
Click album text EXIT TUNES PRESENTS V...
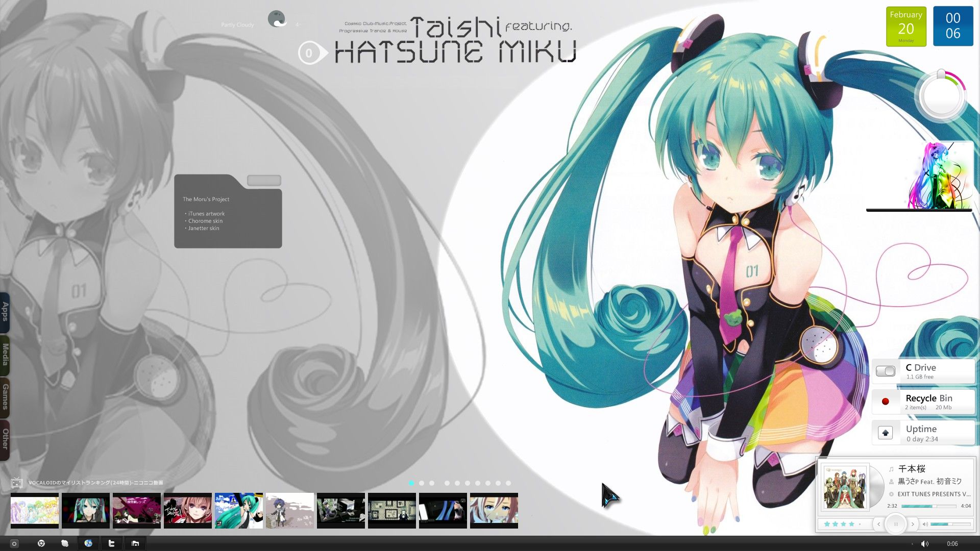coord(934,494)
